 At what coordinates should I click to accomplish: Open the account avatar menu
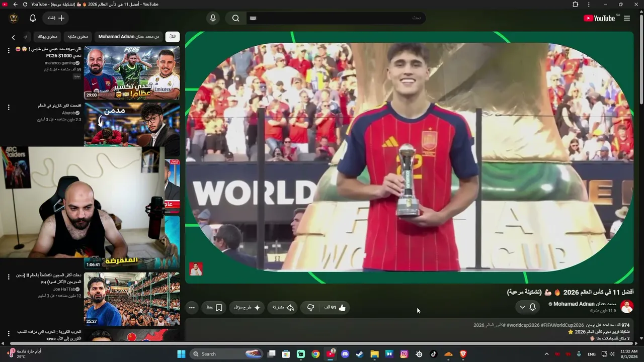tap(14, 18)
